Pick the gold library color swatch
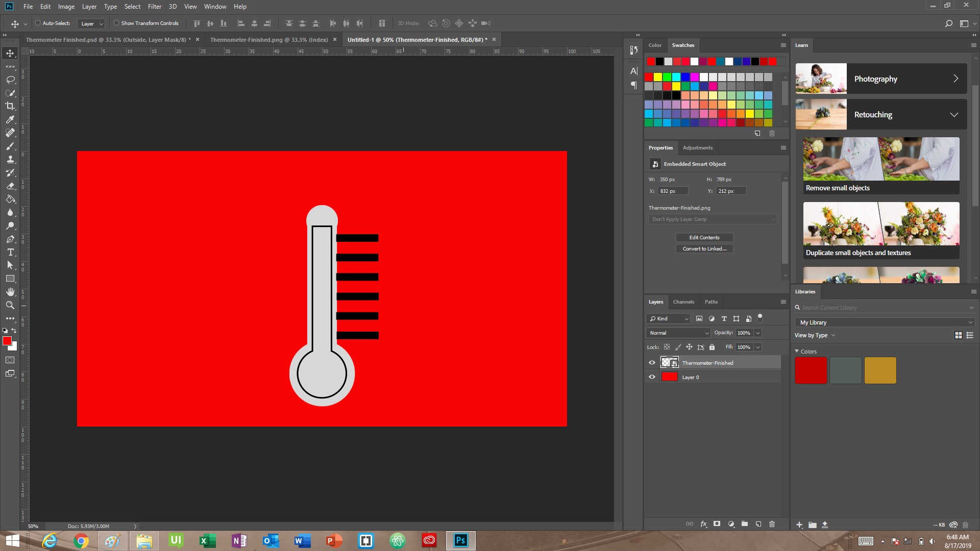The width and height of the screenshot is (980, 551). coord(880,370)
